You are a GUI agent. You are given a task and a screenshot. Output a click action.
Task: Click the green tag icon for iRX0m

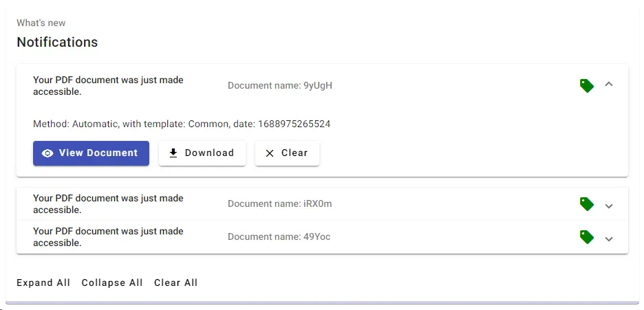click(586, 203)
